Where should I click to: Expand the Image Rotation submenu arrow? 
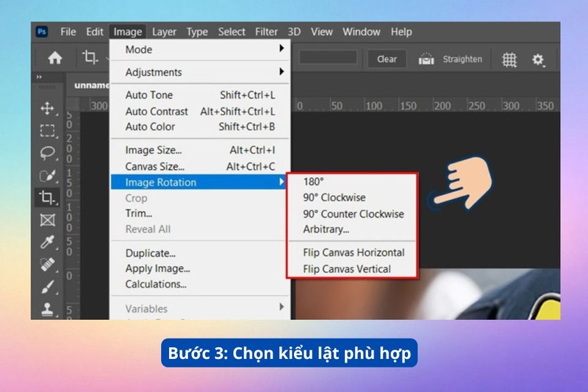(x=282, y=182)
